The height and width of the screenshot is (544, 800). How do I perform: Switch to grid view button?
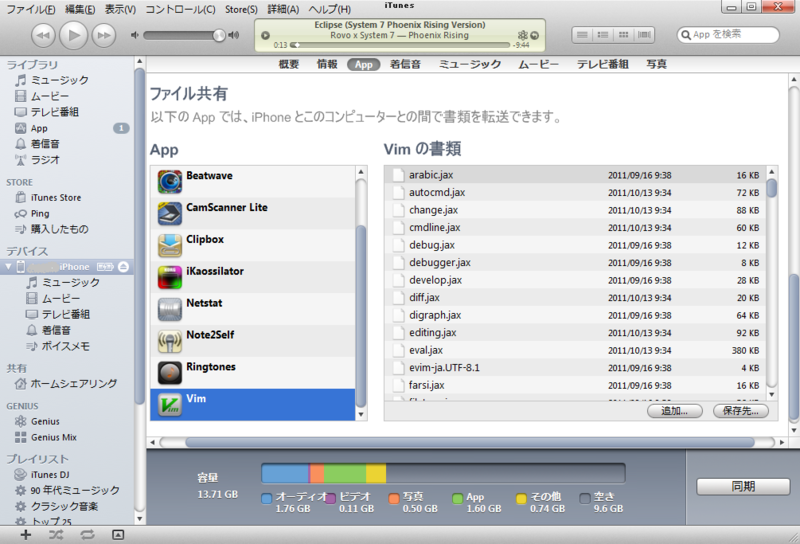pyautogui.click(x=623, y=35)
